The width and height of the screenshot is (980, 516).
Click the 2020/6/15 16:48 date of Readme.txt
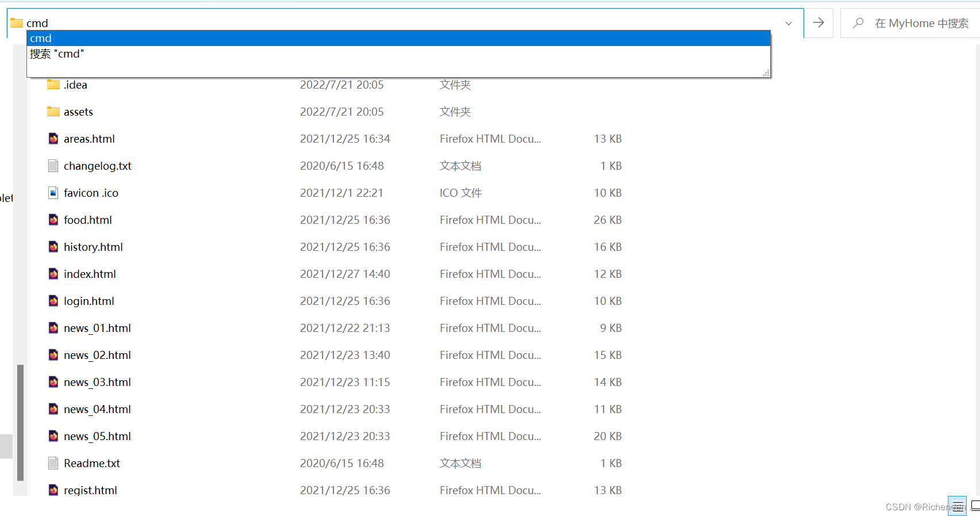tap(342, 463)
